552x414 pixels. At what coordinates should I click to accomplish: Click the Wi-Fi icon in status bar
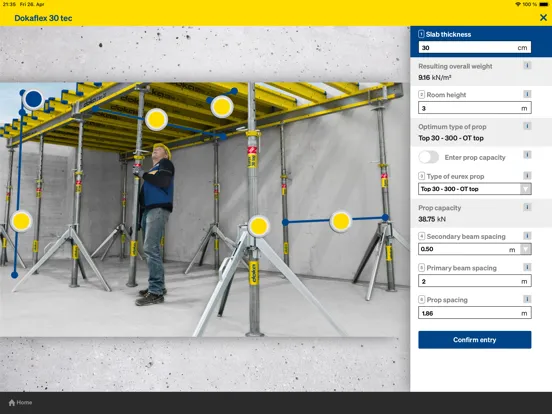coord(518,4)
